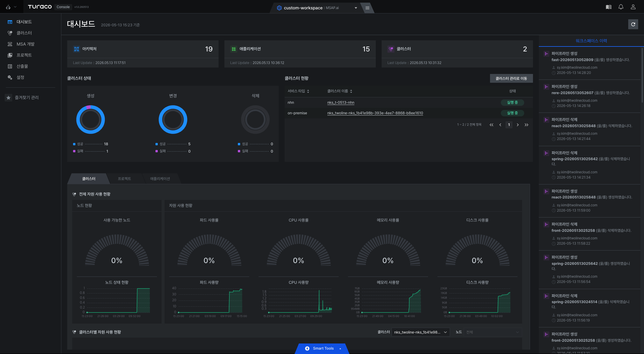644x354 pixels.
Task: Switch to the 애플리케이션 tab
Action: pos(160,179)
